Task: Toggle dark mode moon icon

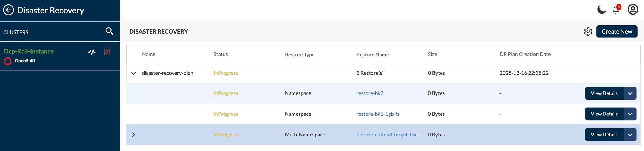Action: [x=601, y=10]
